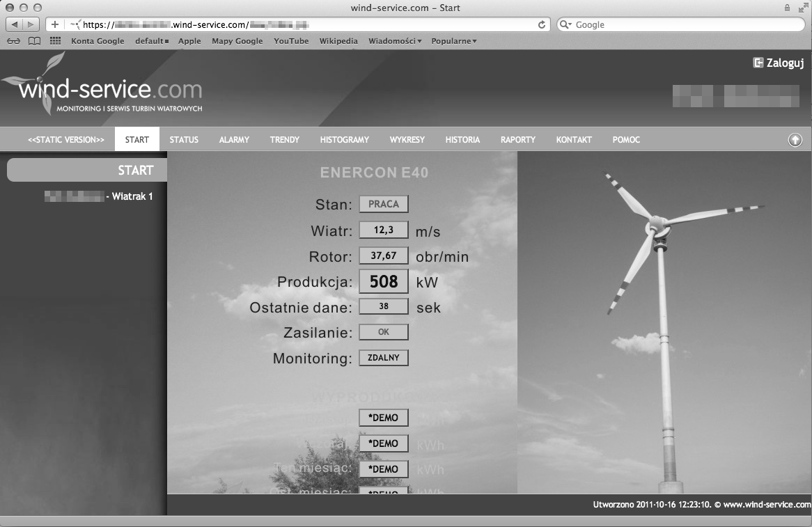Image resolution: width=812 pixels, height=527 pixels.
Task: Click the START sidebar header
Action: coord(87,170)
